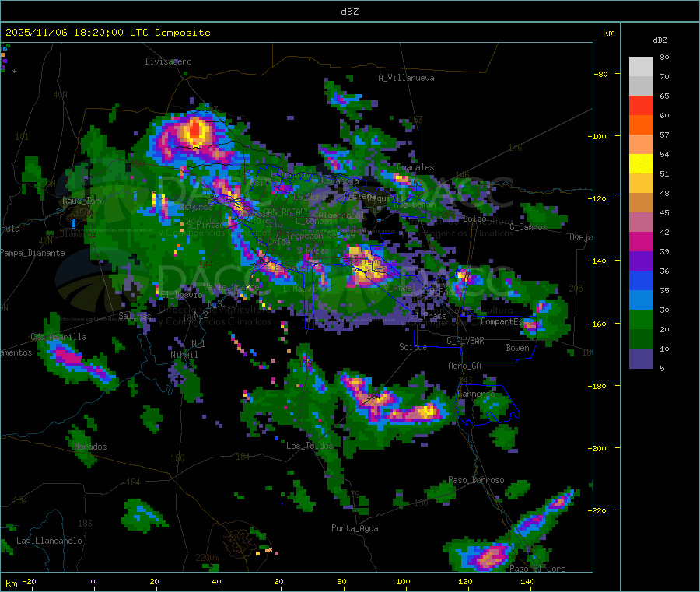Click the Punta_Agua label
Screen dimensions: 700x592
click(355, 529)
